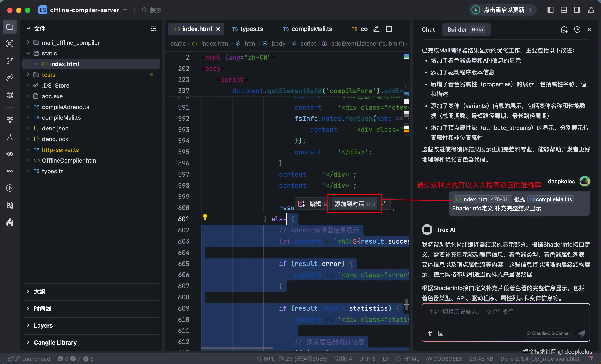This screenshot has width=601, height=364.
Task: Click the 点击重启以更新 restart button
Action: [502, 10]
